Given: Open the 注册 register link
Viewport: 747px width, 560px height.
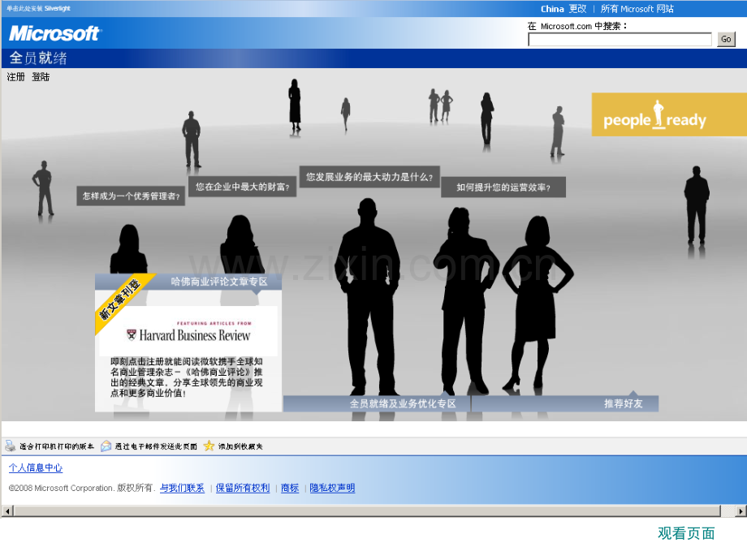Looking at the screenshot, I should tap(15, 77).
